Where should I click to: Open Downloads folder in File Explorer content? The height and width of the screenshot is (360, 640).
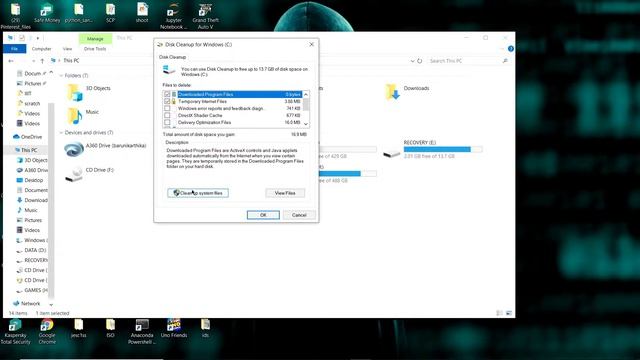[x=408, y=92]
